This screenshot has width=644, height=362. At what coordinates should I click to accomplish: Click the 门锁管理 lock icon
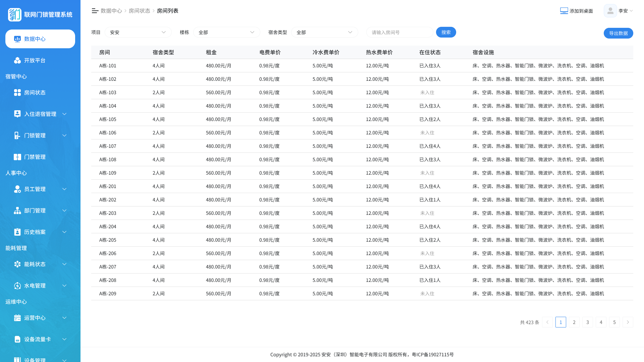pos(17,135)
